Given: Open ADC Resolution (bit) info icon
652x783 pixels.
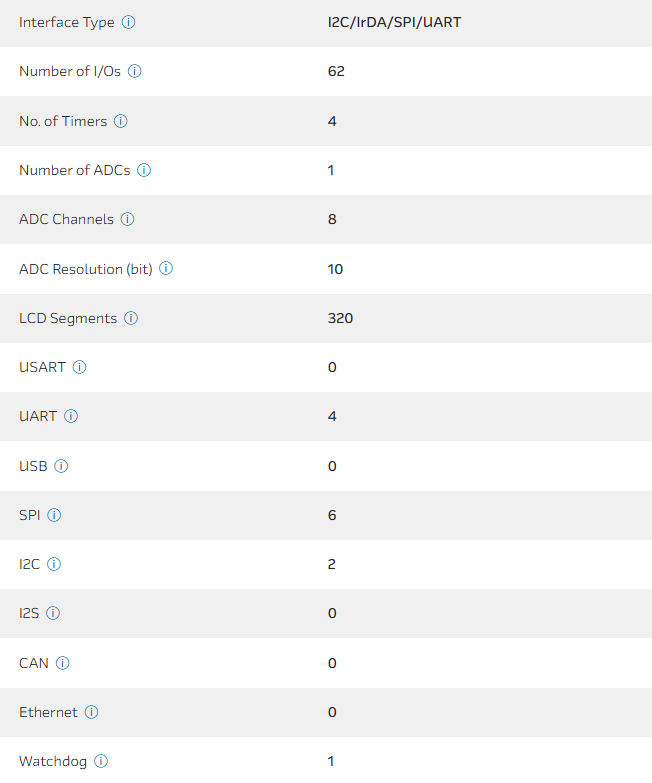Looking at the screenshot, I should click(x=166, y=269).
